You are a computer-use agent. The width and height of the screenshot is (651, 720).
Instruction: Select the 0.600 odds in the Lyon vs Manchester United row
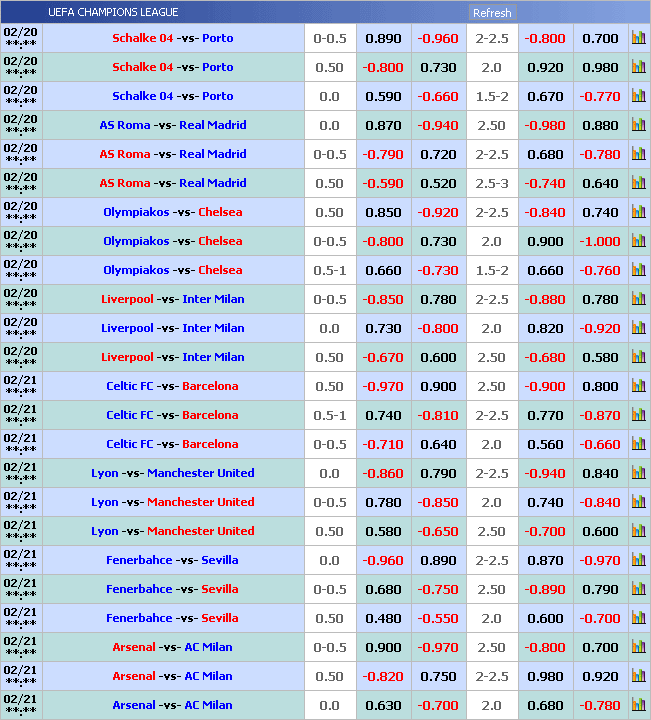point(600,532)
